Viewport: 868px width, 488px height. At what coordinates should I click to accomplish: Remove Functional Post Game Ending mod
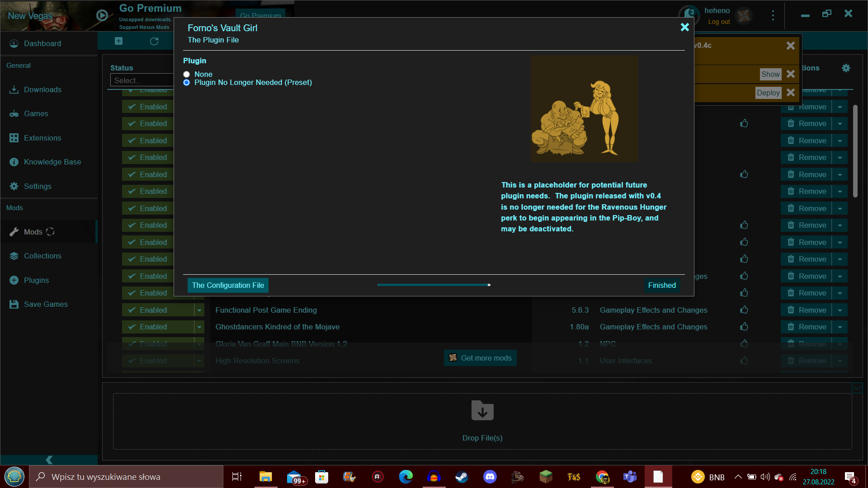807,310
